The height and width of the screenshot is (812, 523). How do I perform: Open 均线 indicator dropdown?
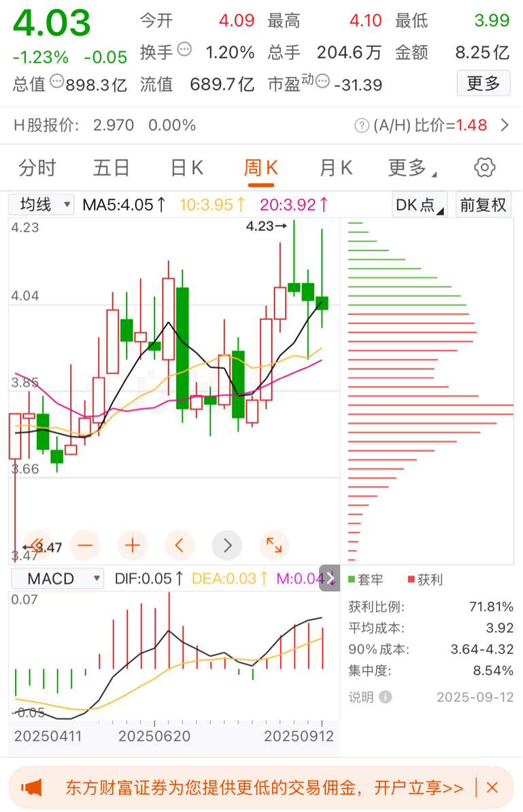click(x=42, y=205)
